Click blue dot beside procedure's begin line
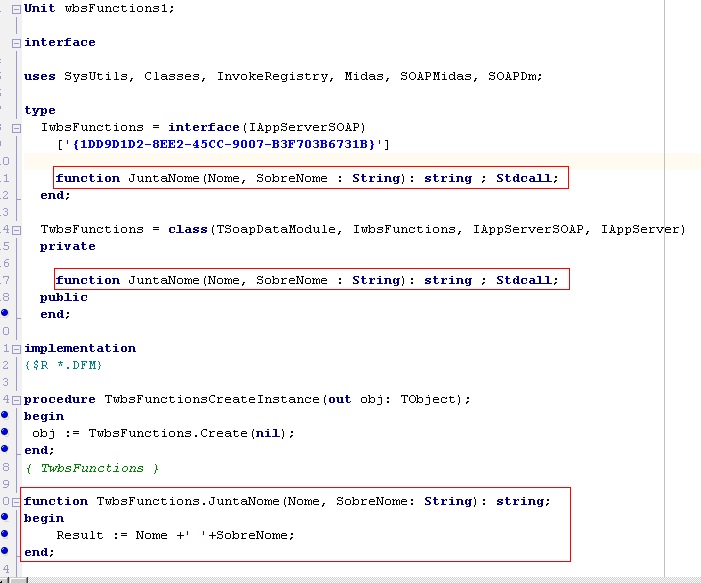 (4, 416)
